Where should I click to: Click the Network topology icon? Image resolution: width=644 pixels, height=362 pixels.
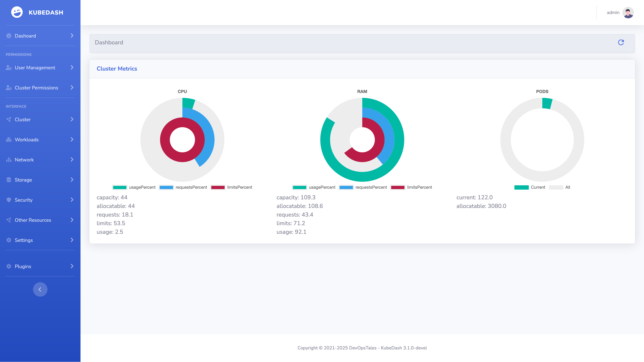coord(9,160)
